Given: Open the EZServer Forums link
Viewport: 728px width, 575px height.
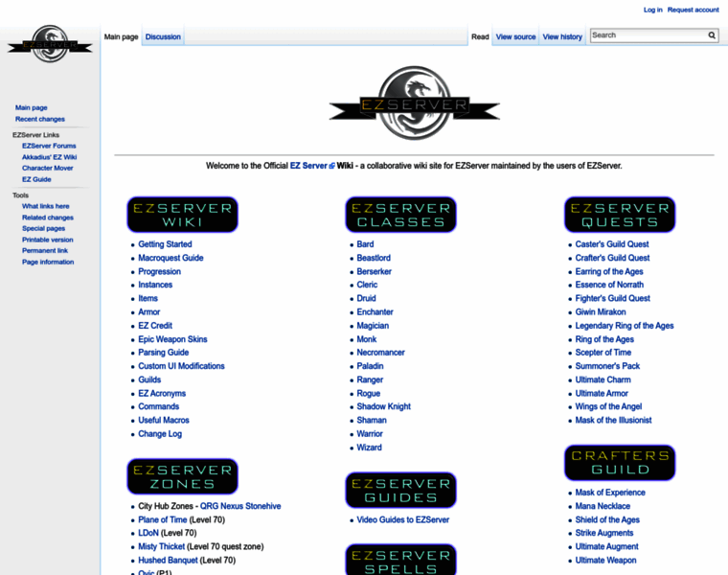Looking at the screenshot, I should pyautogui.click(x=49, y=146).
